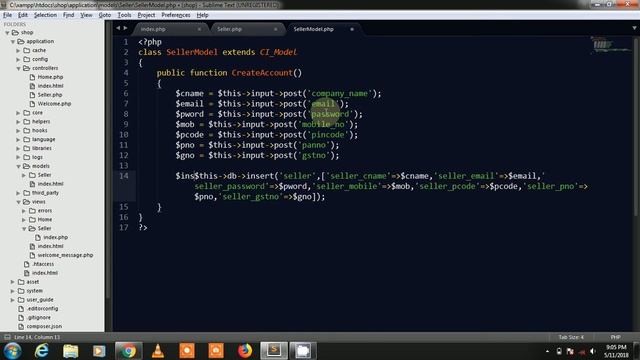The height and width of the screenshot is (360, 640).
Task: Open welcome_message.php in views
Action: pos(65,255)
